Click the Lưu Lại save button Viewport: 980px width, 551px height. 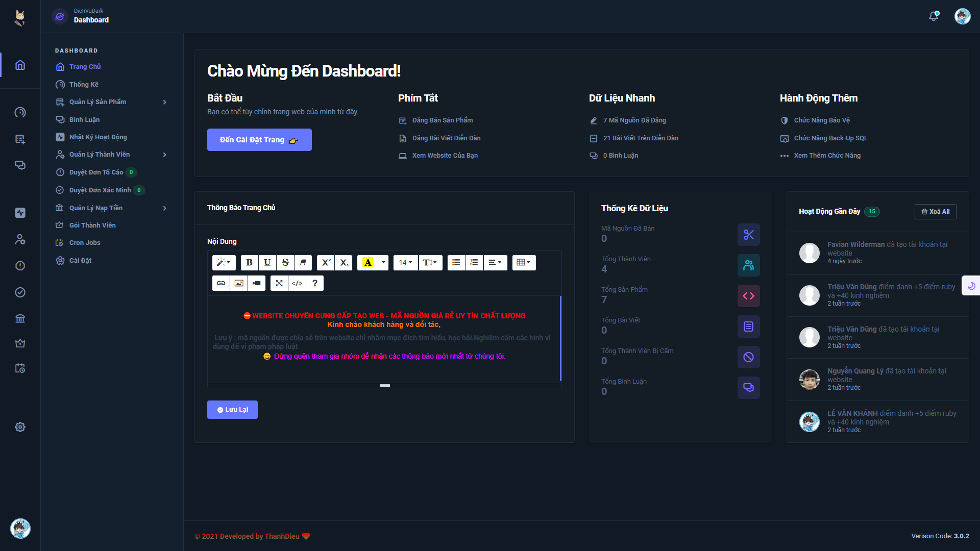click(x=232, y=410)
